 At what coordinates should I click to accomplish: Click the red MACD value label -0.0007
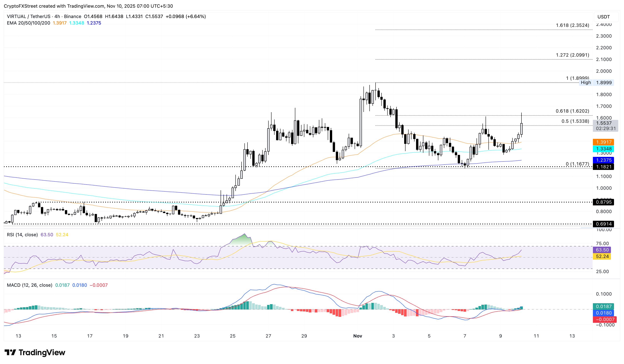(605, 320)
